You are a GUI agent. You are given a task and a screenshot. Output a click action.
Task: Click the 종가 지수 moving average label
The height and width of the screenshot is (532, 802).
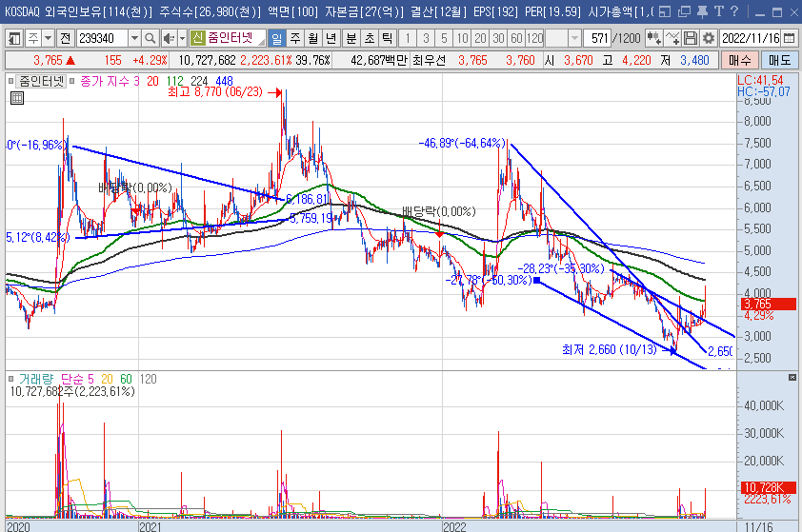pos(105,81)
